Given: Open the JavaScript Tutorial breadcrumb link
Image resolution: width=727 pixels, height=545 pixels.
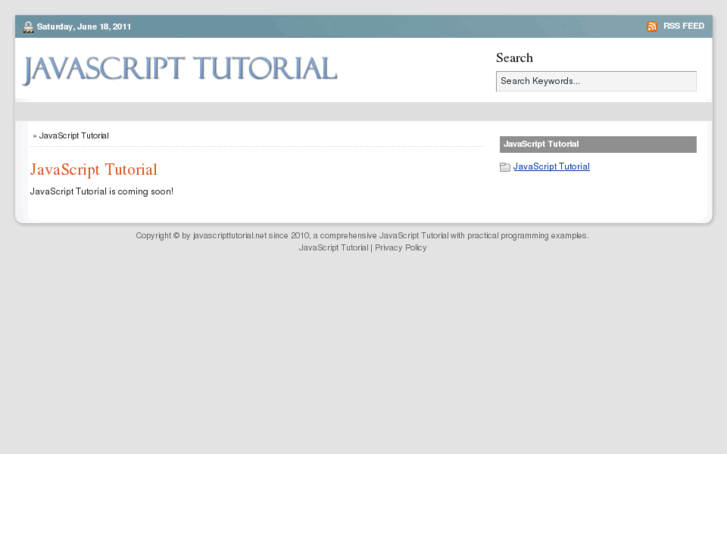Looking at the screenshot, I should tap(74, 135).
